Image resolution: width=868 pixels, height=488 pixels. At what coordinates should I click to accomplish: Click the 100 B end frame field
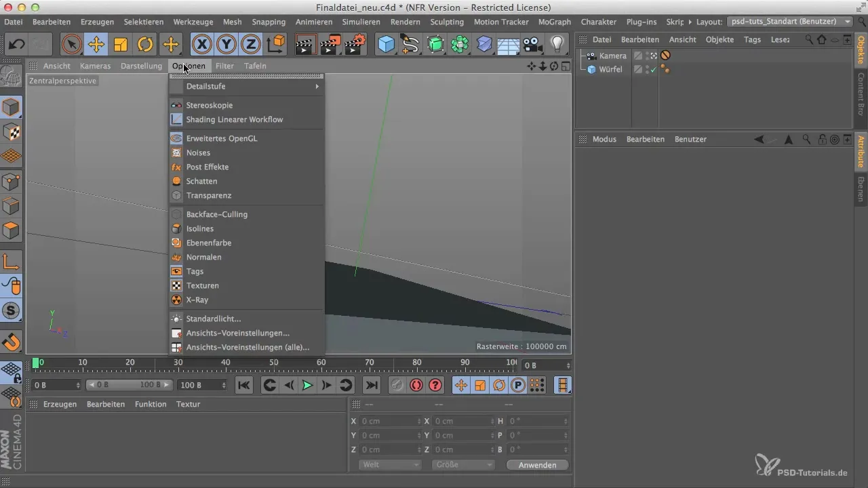(x=202, y=385)
